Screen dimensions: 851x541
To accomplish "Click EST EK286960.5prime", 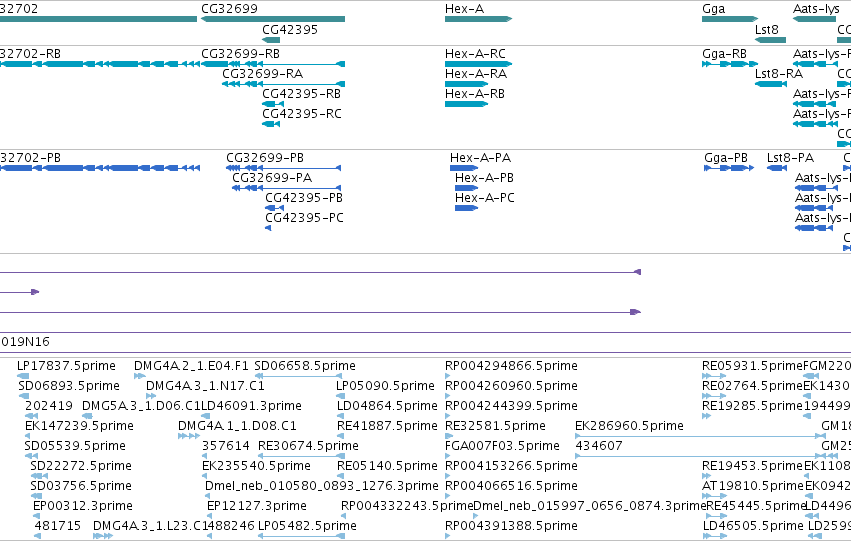I will (630, 426).
